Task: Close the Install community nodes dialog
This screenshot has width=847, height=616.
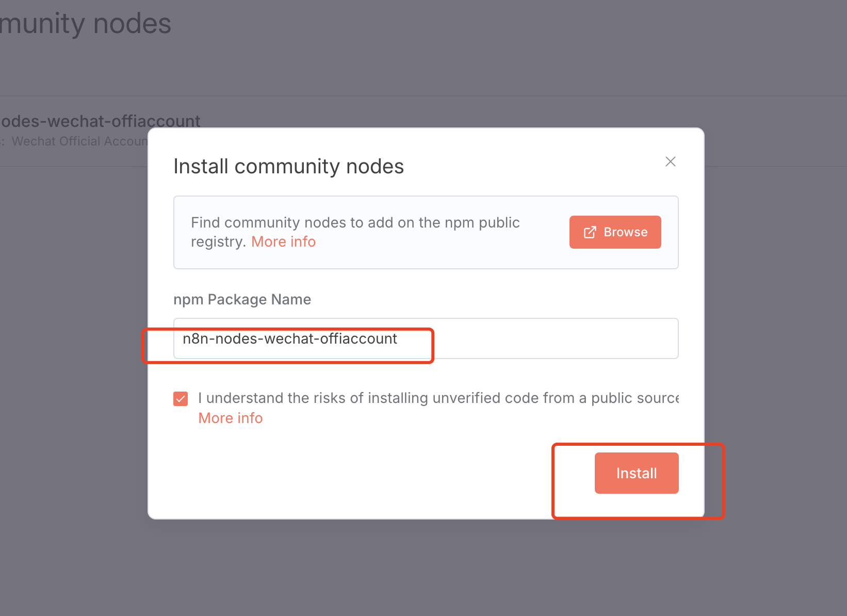Action: 670,161
